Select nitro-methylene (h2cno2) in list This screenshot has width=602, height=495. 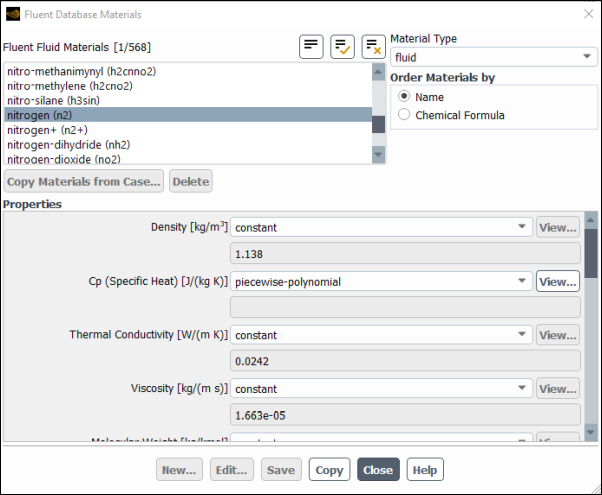(x=188, y=86)
